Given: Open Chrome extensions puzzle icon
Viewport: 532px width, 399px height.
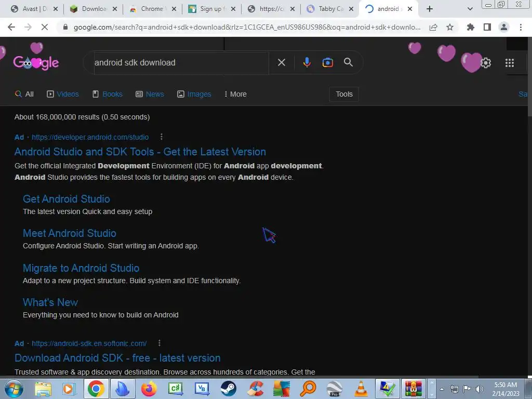Looking at the screenshot, I should point(470,27).
